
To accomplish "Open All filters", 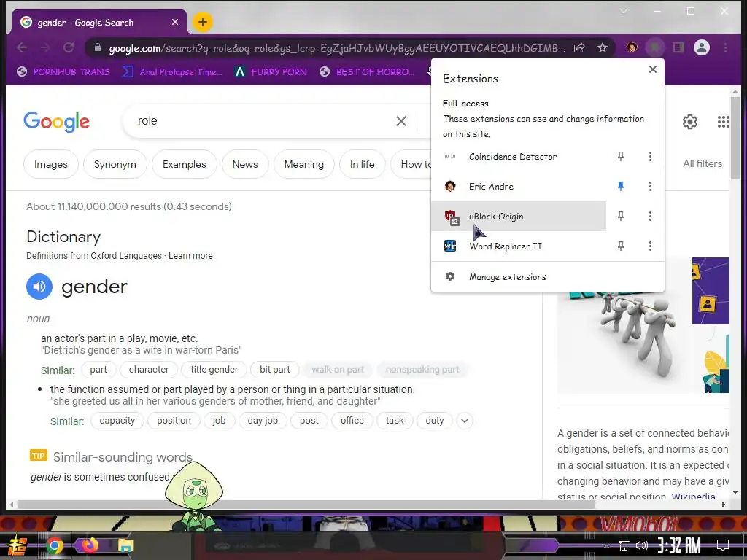I will tap(703, 164).
